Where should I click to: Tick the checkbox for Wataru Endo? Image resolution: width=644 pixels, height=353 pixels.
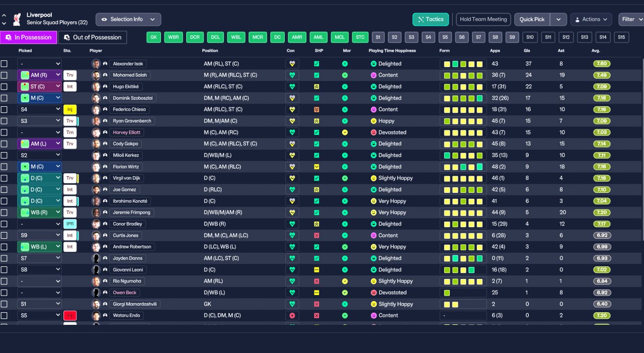pos(4,316)
